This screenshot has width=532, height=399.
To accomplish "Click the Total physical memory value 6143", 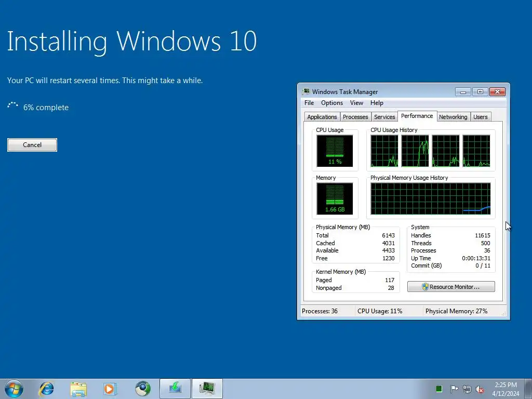I will click(x=388, y=235).
